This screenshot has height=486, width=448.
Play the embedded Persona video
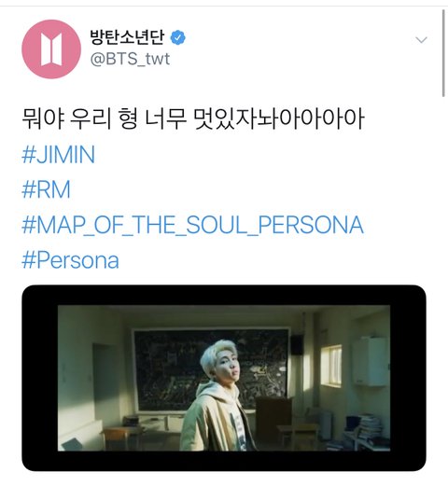[x=224, y=378]
